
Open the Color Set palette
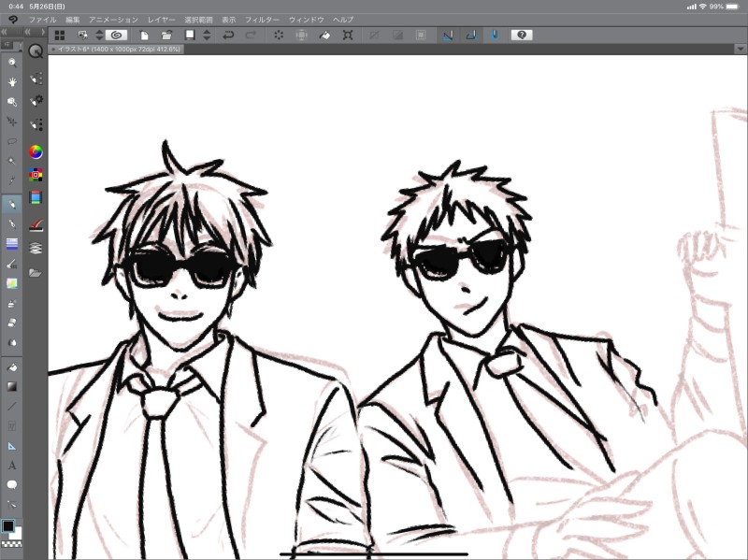coord(36,175)
